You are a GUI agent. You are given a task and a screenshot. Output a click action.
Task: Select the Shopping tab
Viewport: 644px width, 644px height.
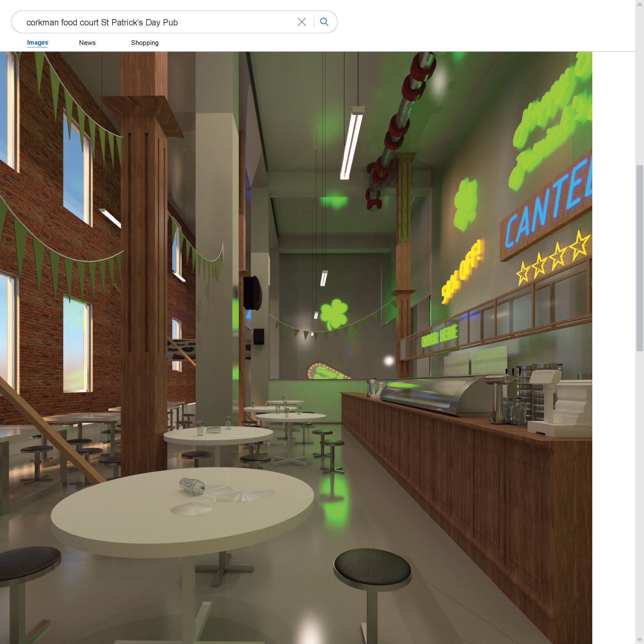145,43
